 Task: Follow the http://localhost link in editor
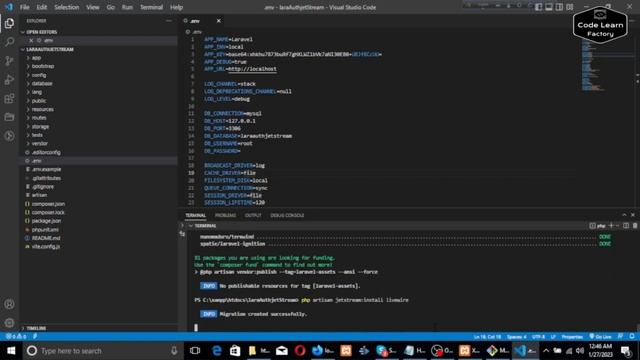[x=252, y=69]
